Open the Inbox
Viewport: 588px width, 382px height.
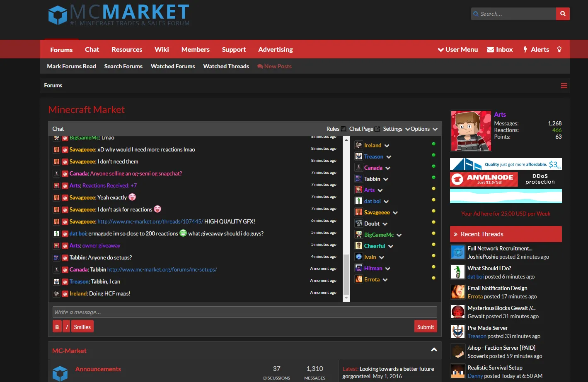(500, 50)
